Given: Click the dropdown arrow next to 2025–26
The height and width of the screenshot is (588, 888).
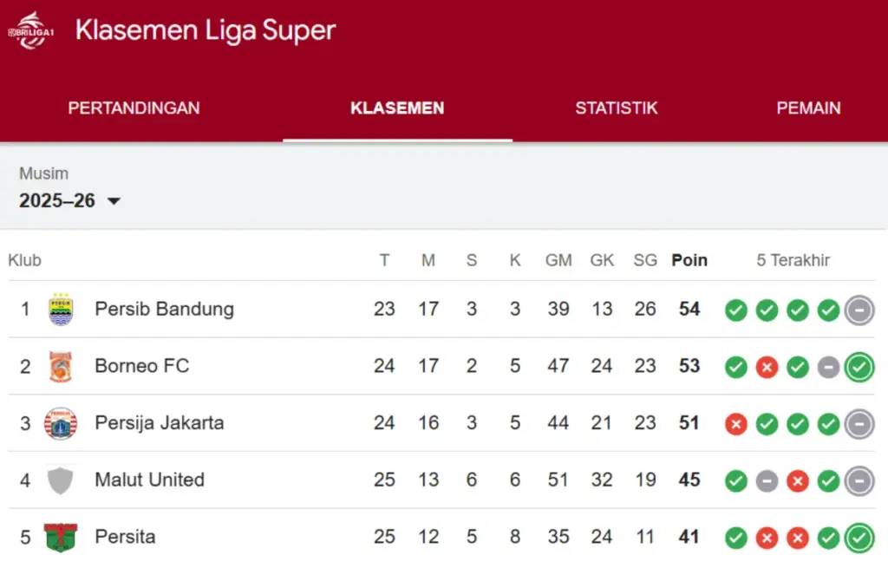Looking at the screenshot, I should (114, 201).
